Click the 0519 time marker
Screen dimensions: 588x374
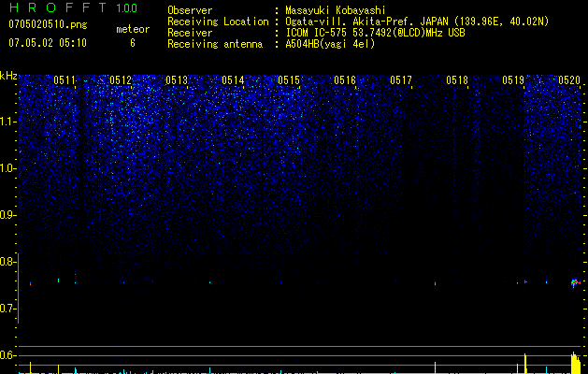tap(513, 79)
